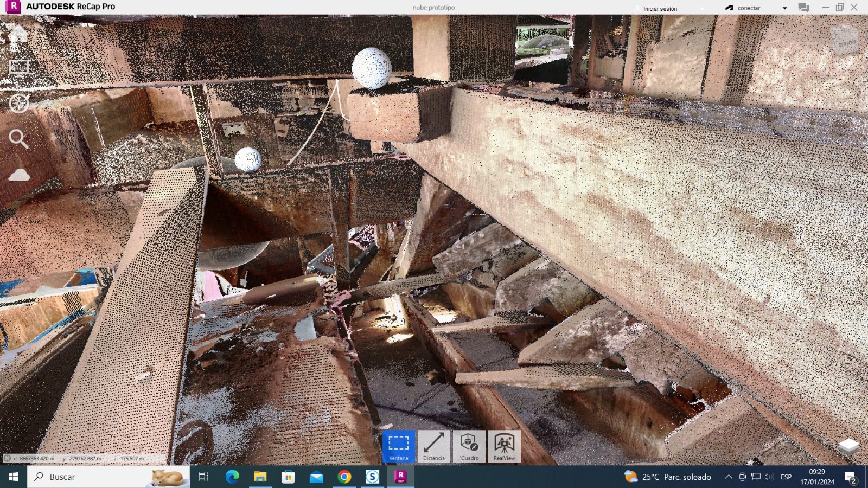Switch to RealView mode
868x488 pixels.
coord(505,446)
